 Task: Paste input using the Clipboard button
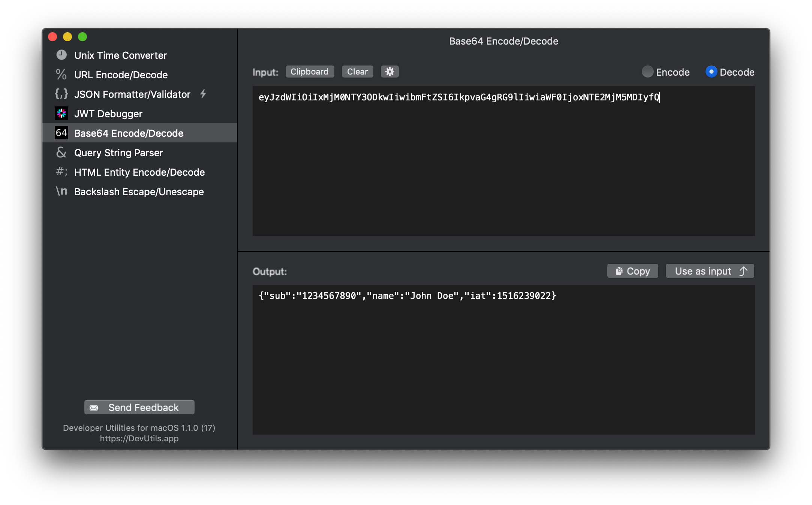tap(310, 72)
